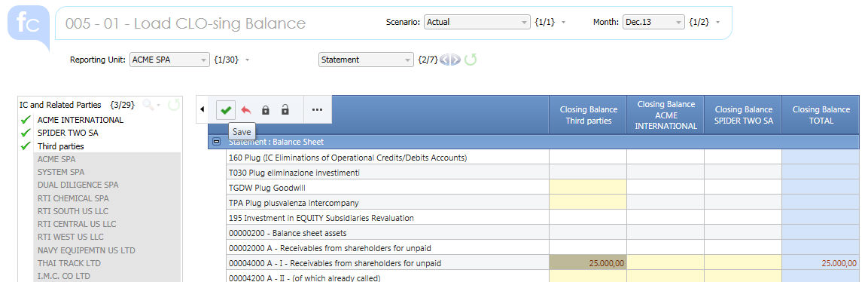Image resolution: width=868 pixels, height=282 pixels.
Task: Click the SPIDER TWO SA cell in row 00004000
Action: coord(743,262)
